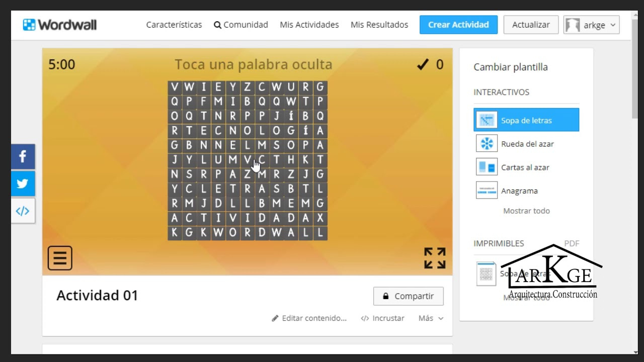Tap letter T starting TECNOLOGÍA
The image size is (644, 362).
click(189, 131)
